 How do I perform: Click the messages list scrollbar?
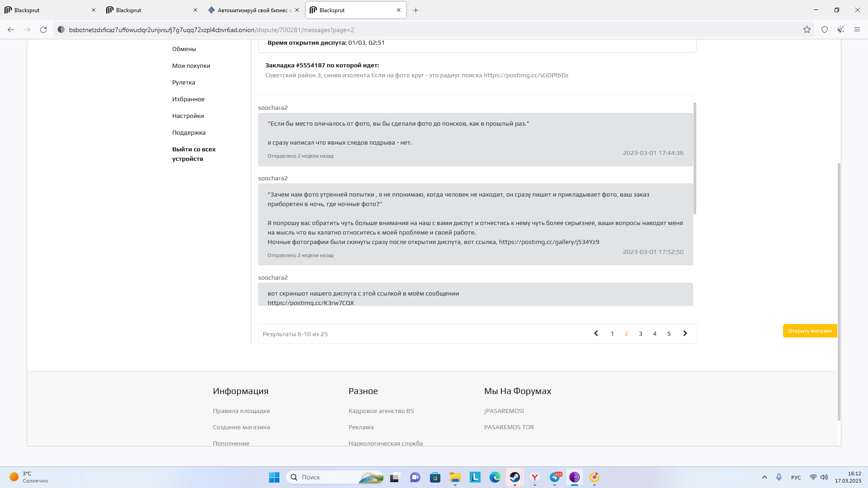click(695, 158)
